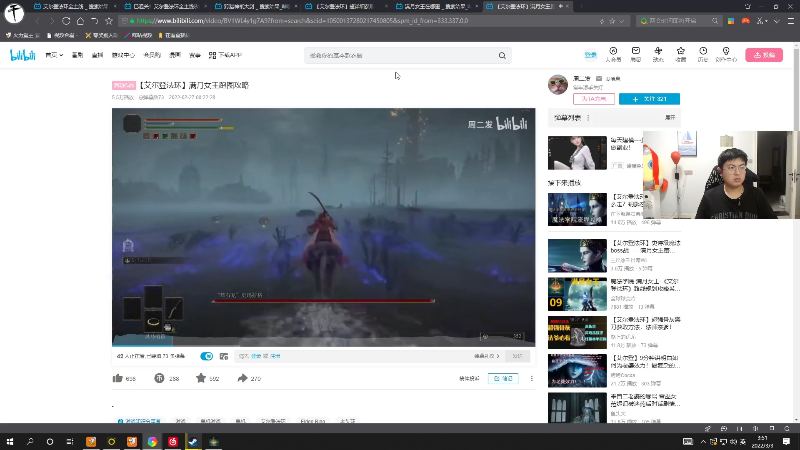This screenshot has height=450, width=800.
Task: Share the video with arrow icon
Action: [242, 378]
